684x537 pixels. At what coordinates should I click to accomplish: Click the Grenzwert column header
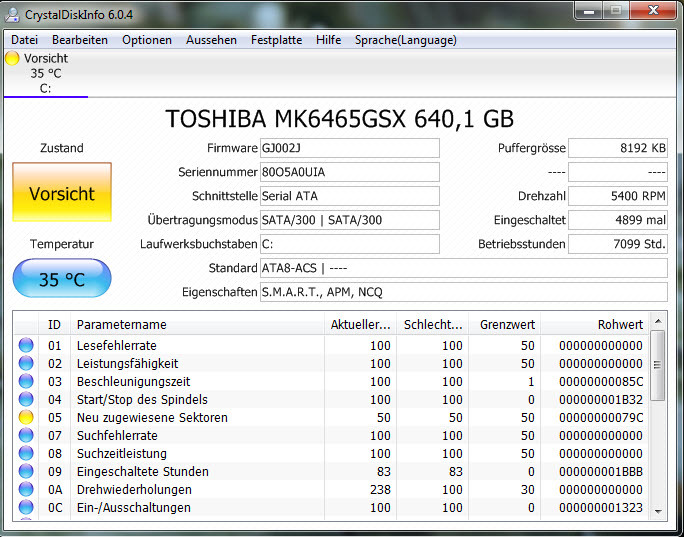coord(504,325)
